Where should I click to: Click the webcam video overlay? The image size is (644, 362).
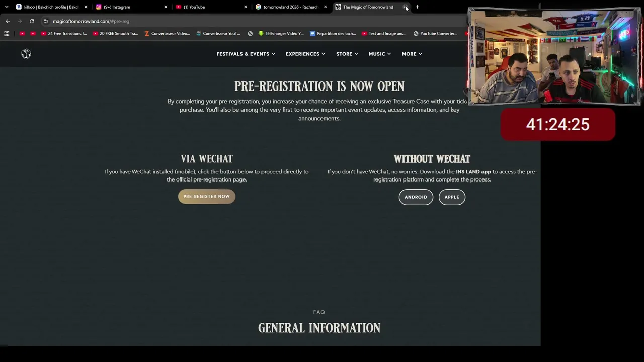554,56
